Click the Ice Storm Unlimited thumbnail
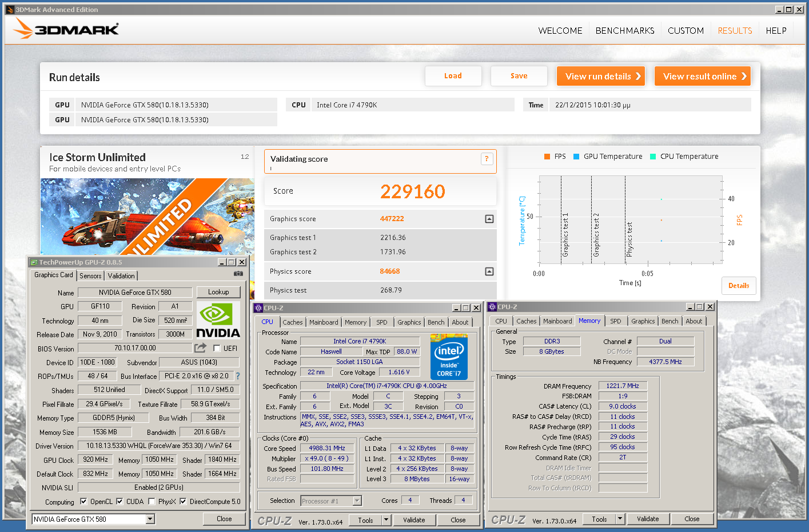This screenshot has width=809, height=532. pyautogui.click(x=148, y=217)
